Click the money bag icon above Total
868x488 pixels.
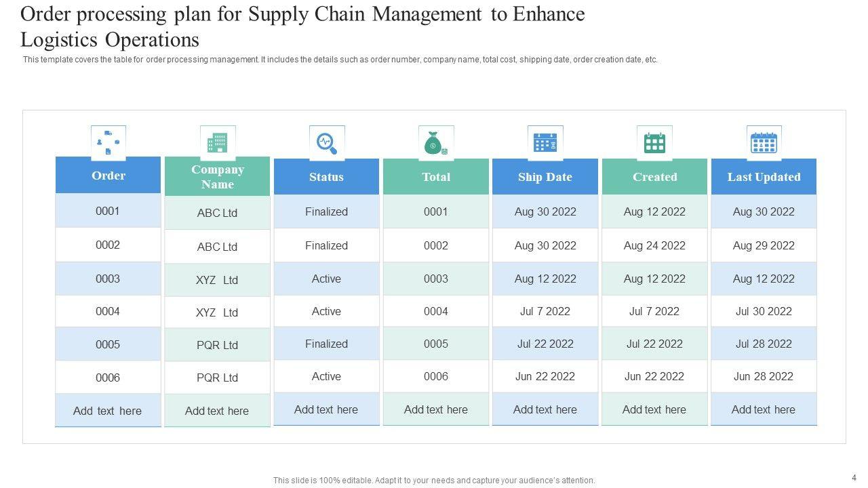pyautogui.click(x=436, y=143)
